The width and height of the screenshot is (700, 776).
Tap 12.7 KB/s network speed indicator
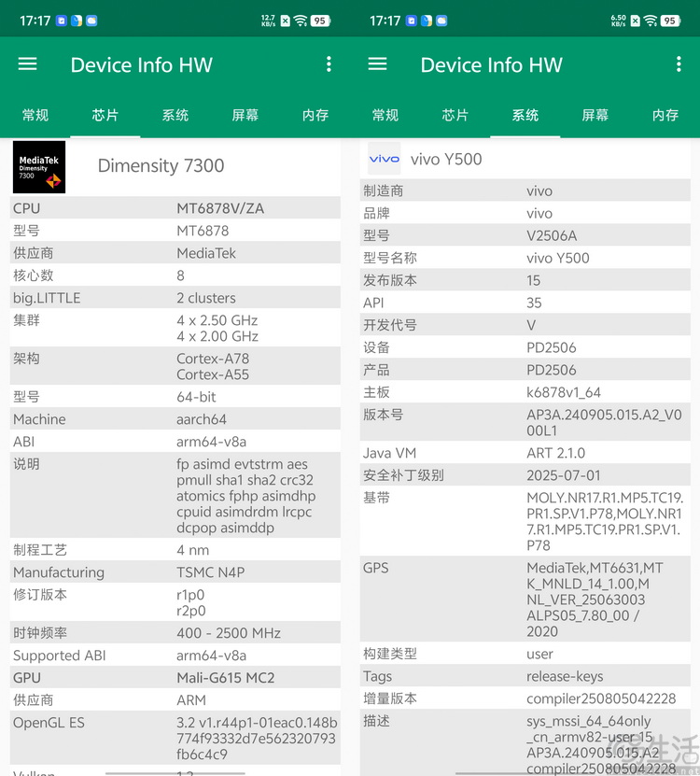tap(268, 21)
